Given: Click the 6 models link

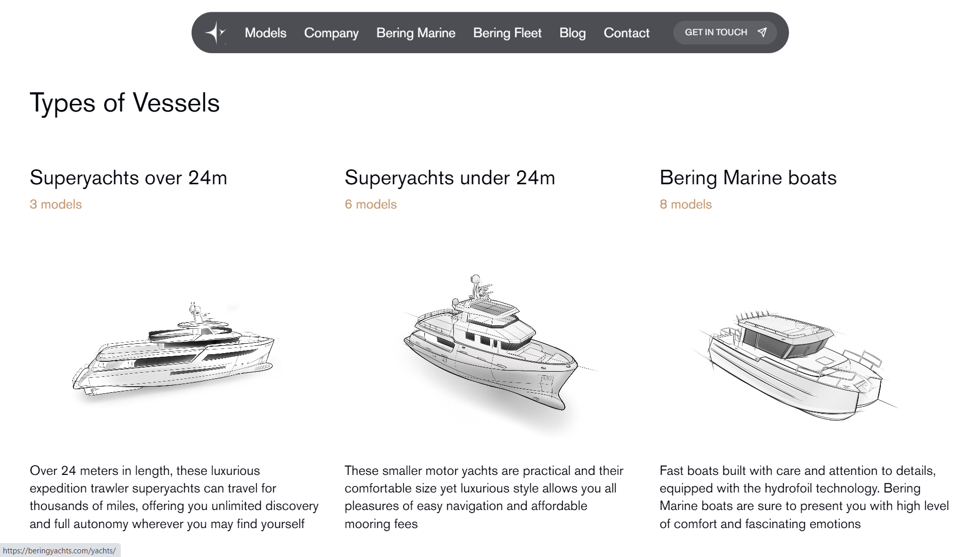Looking at the screenshot, I should (x=371, y=204).
